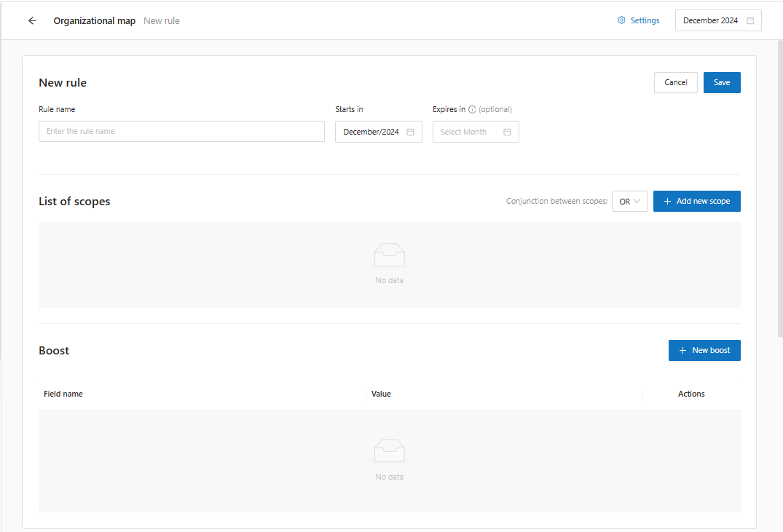The height and width of the screenshot is (532, 783).
Task: Click the calendar icon in the Expires in field
Action: tap(507, 132)
